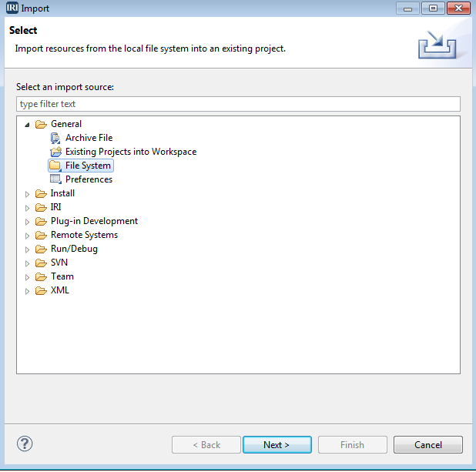Click the SVN folder icon

[x=41, y=263]
